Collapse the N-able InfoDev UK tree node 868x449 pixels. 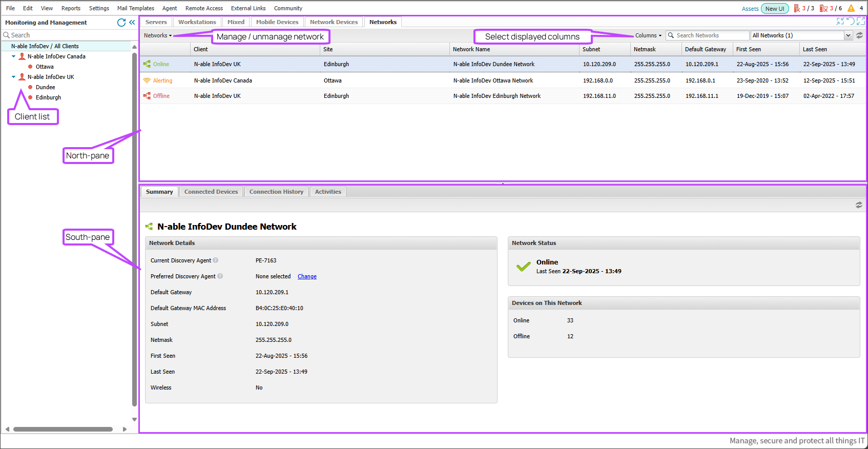(14, 77)
